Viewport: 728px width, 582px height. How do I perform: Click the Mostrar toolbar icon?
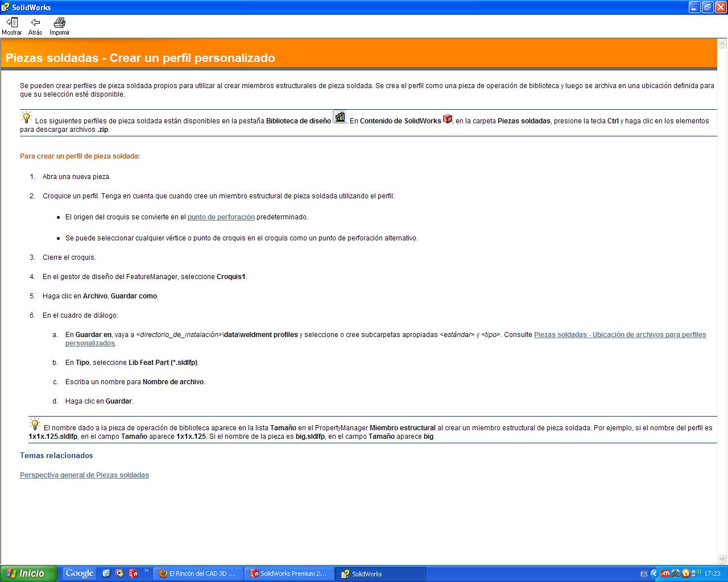[x=11, y=26]
